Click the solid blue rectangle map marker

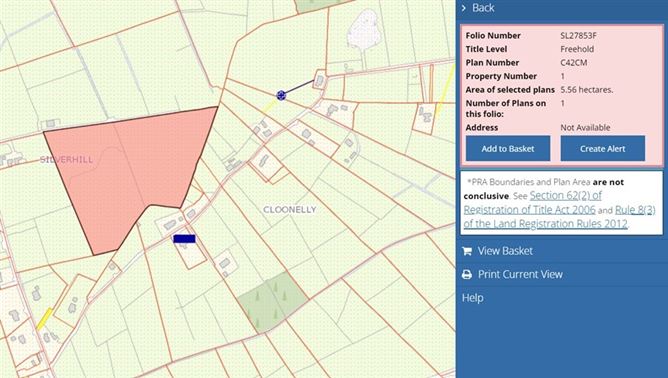coord(184,239)
